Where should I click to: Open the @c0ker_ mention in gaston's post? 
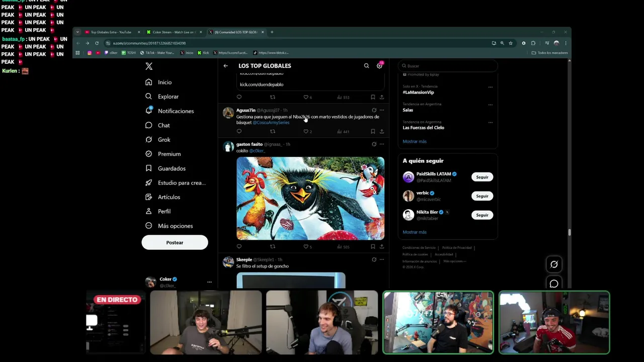pyautogui.click(x=257, y=151)
